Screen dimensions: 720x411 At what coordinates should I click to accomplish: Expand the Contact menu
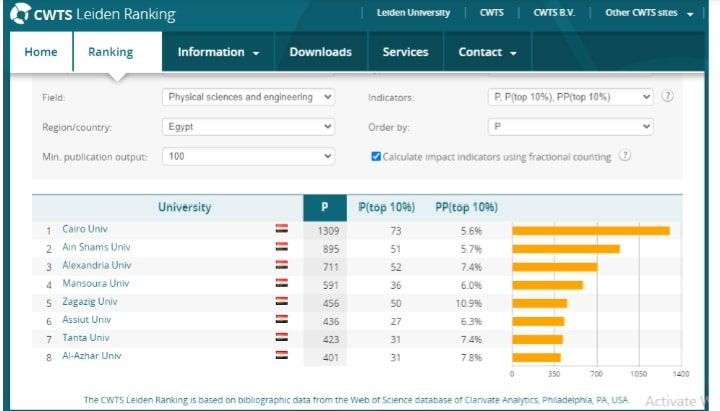click(x=487, y=52)
